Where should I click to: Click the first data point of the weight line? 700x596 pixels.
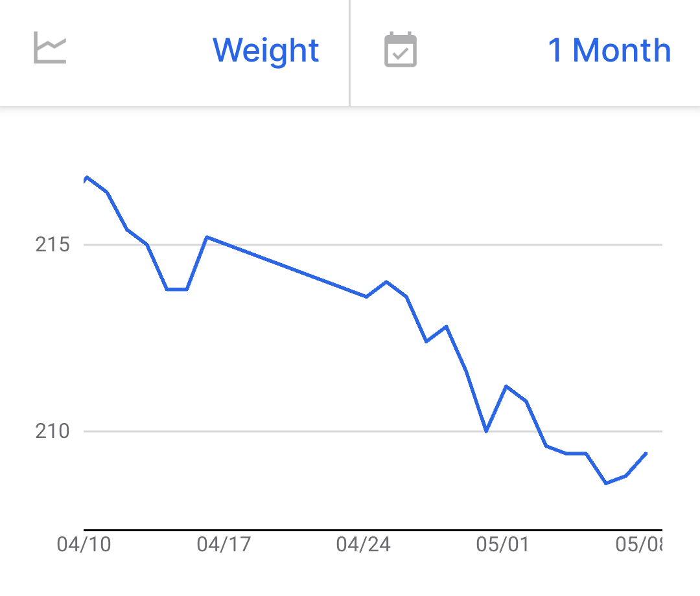(87, 178)
